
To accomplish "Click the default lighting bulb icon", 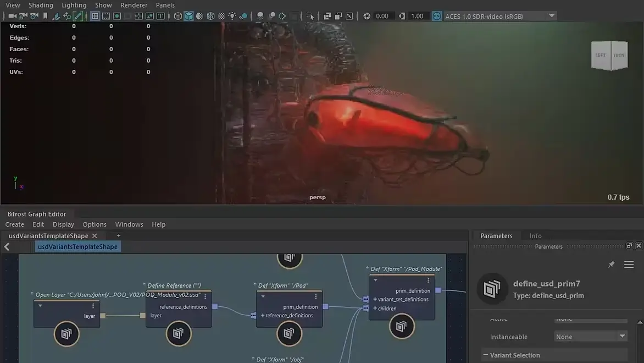I will 231,16.
